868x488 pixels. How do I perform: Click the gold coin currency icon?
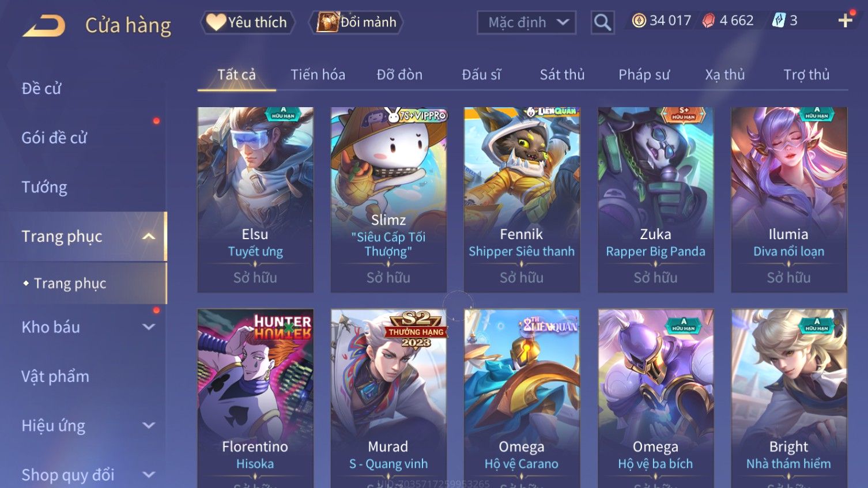(639, 21)
